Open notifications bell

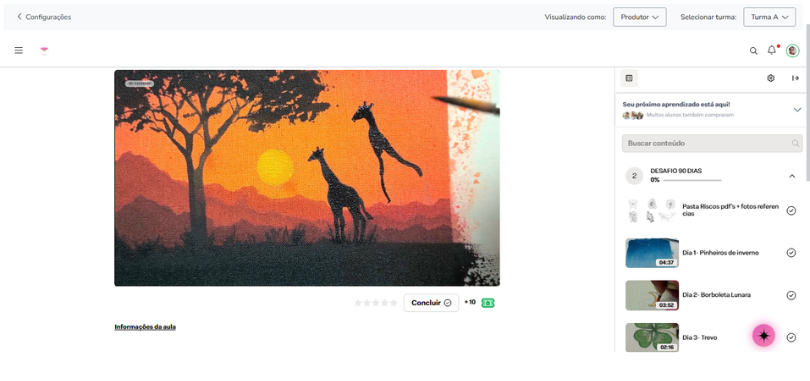pyautogui.click(x=772, y=50)
